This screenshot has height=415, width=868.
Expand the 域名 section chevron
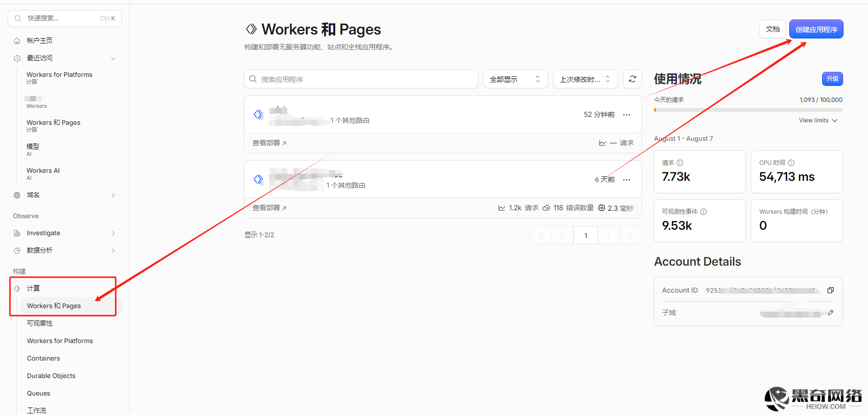coord(113,195)
